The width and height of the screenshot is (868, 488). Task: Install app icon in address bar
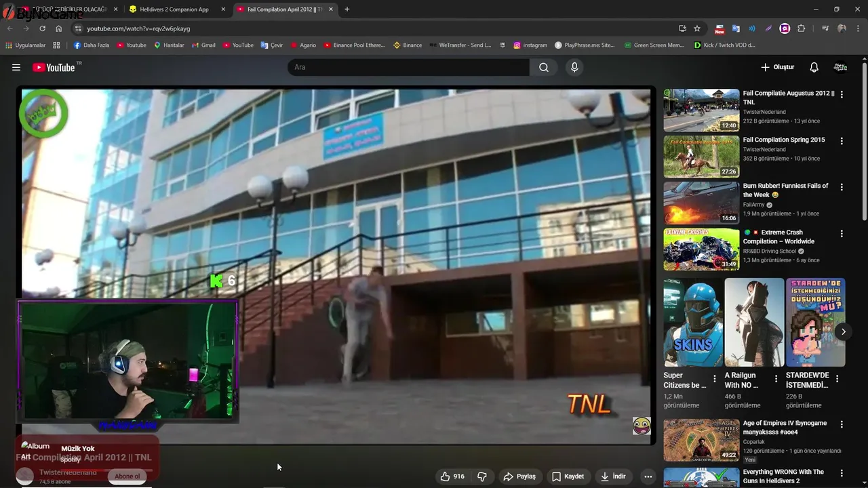coord(682,28)
